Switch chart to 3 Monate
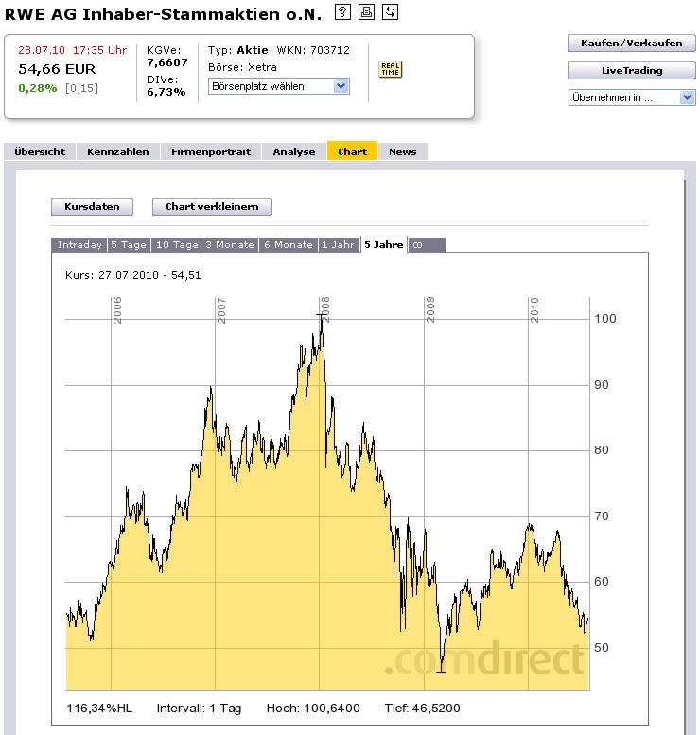The image size is (700, 735). coord(230,244)
